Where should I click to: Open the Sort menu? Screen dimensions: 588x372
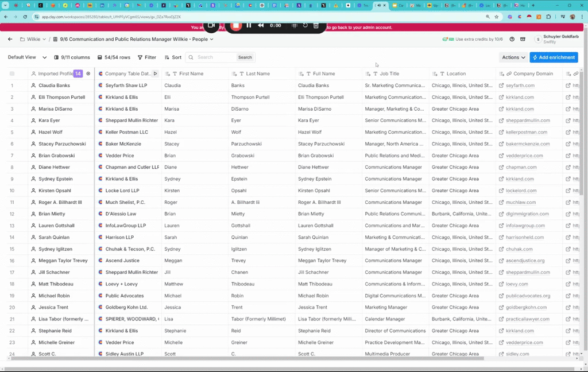[173, 57]
